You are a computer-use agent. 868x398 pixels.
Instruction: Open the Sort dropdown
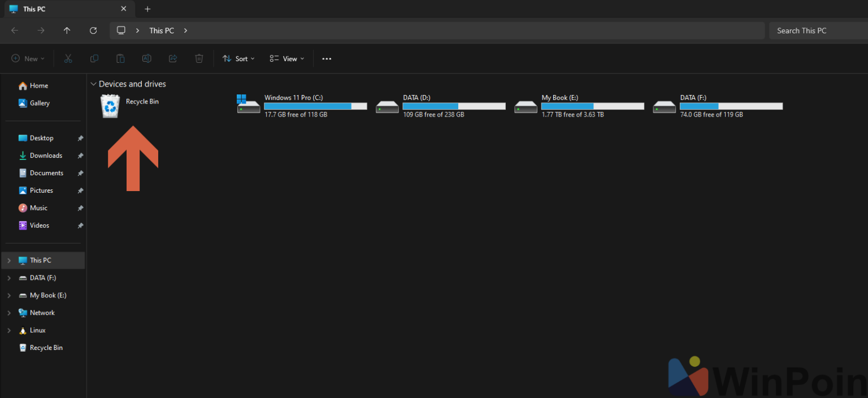[x=238, y=58]
